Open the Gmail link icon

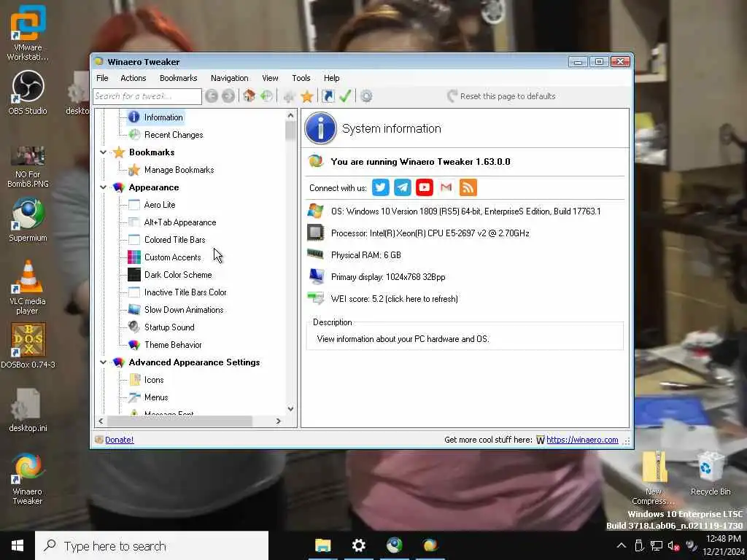[446, 187]
